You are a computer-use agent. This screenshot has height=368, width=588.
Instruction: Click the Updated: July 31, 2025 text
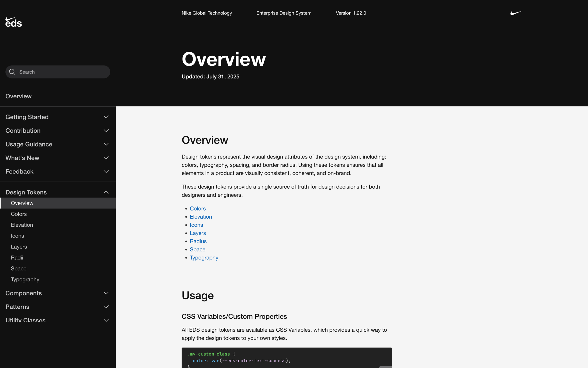[x=210, y=77]
